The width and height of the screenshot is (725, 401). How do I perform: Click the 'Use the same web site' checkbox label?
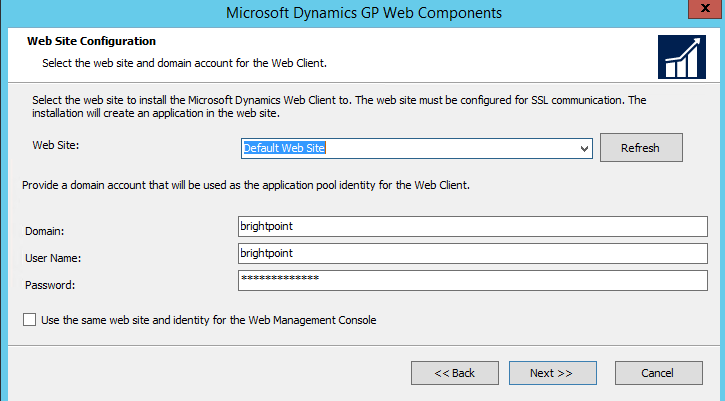(x=208, y=320)
